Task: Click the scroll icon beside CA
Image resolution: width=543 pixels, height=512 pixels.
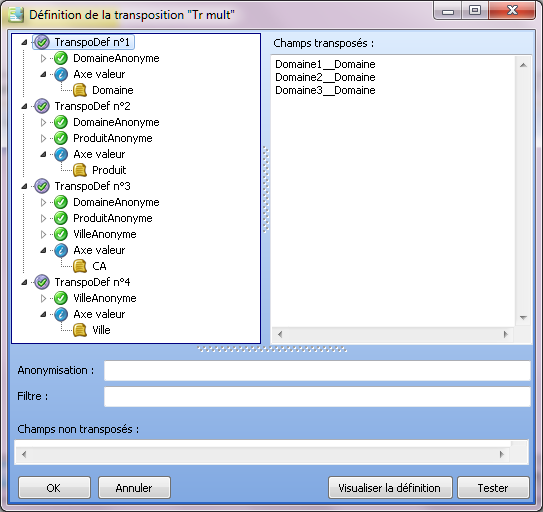Action: click(80, 266)
